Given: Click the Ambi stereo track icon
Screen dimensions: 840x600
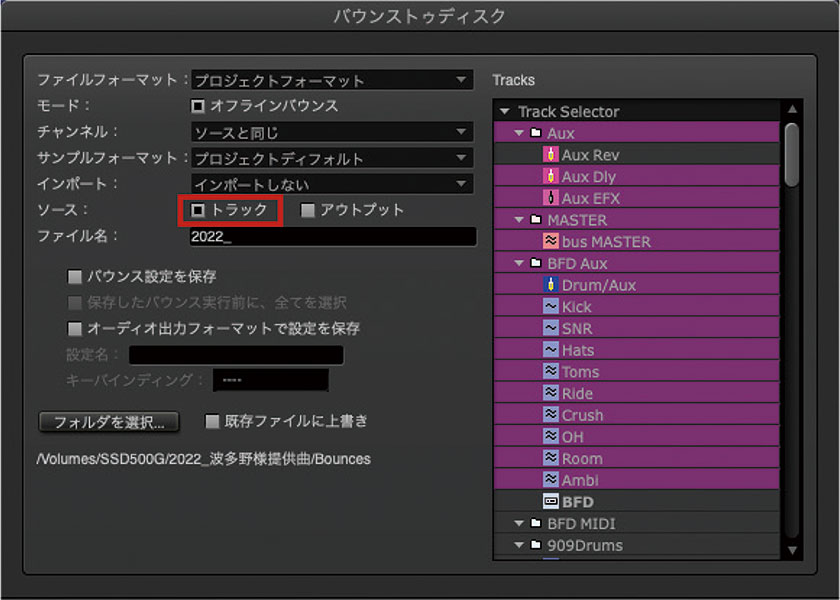Looking at the screenshot, I should pyautogui.click(x=551, y=480).
